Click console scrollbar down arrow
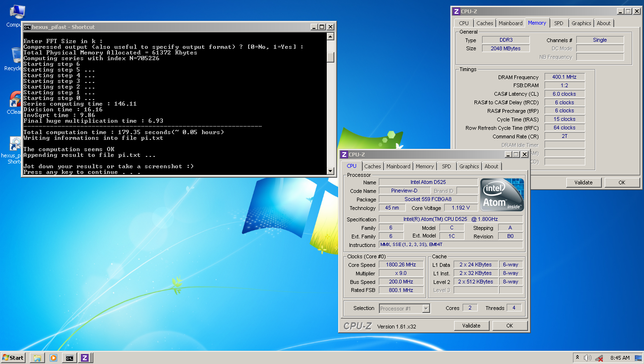 click(x=331, y=171)
